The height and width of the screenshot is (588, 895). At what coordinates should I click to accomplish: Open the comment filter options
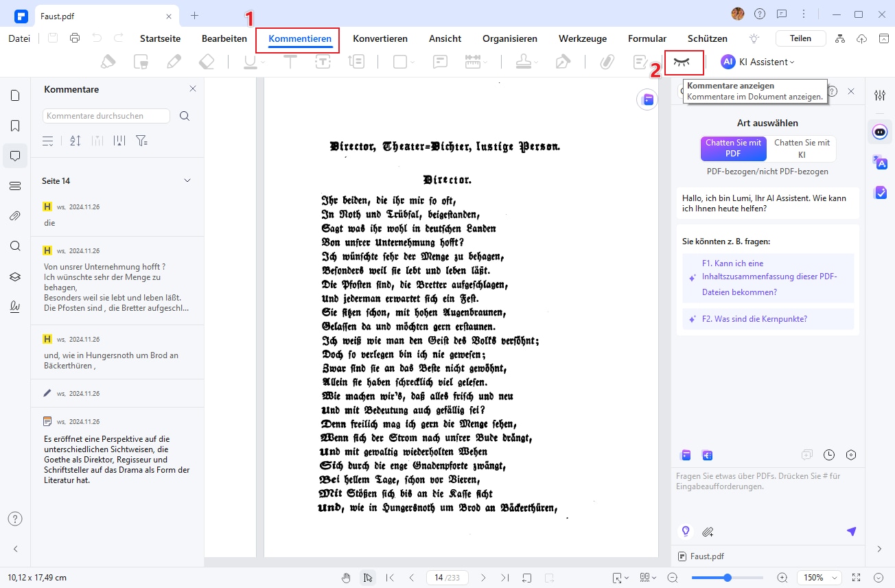coord(141,141)
